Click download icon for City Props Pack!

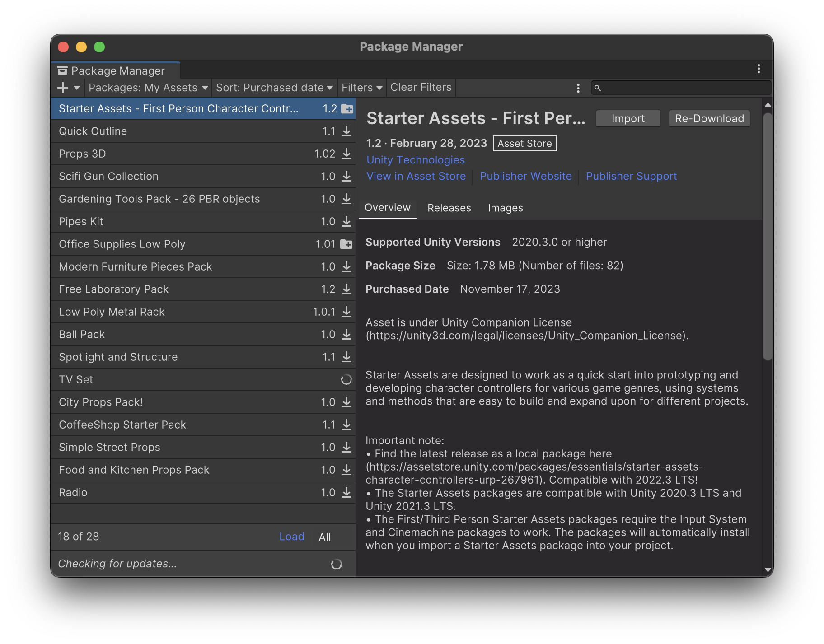pos(346,402)
